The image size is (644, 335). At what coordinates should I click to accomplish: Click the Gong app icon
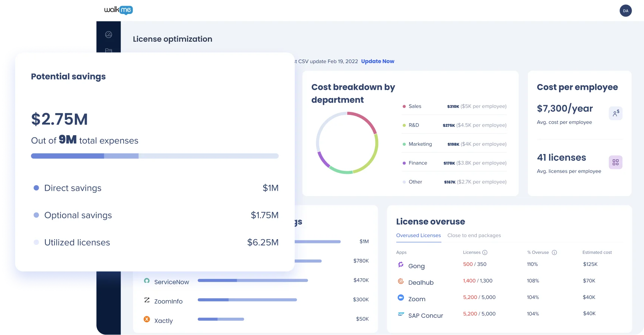[401, 265]
